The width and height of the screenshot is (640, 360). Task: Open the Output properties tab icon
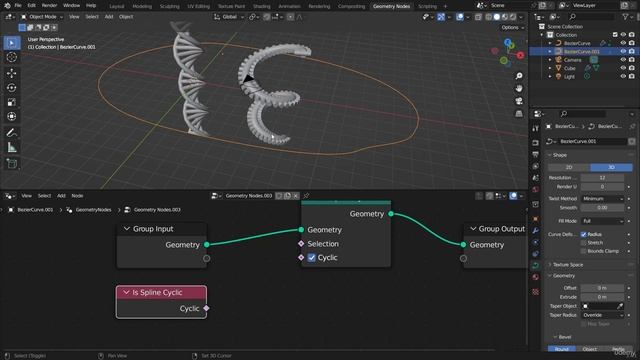(536, 154)
